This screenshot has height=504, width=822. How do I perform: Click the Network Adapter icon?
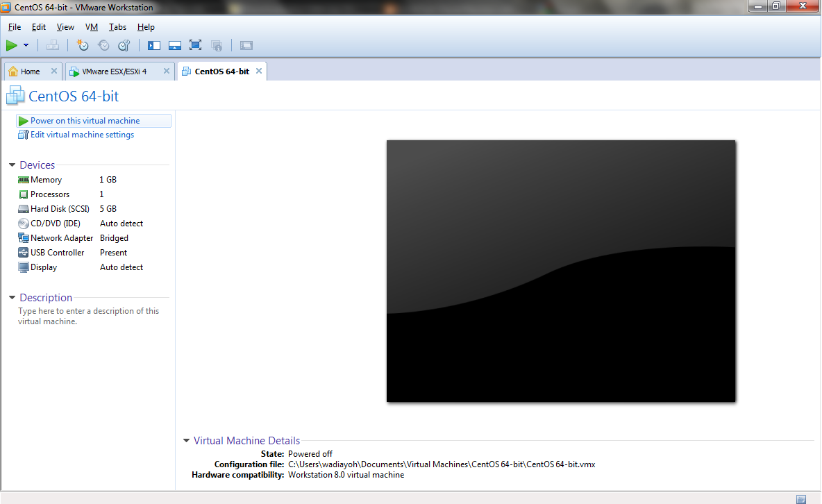[23, 238]
